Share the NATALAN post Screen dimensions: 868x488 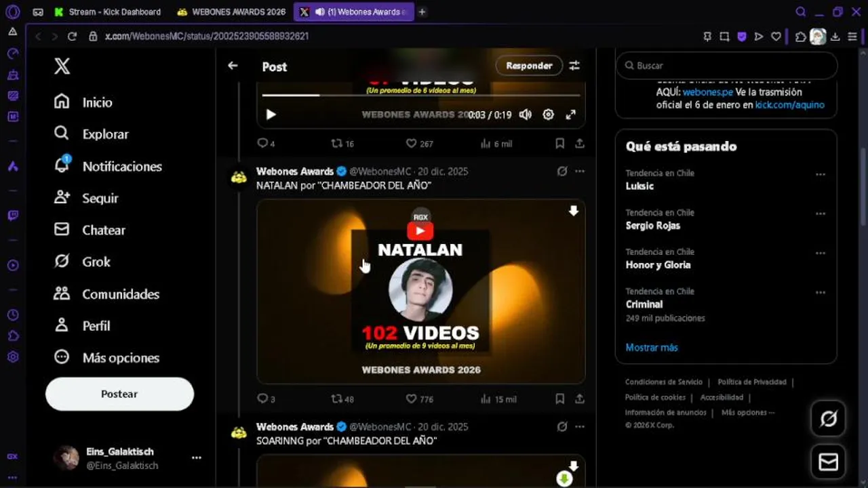pos(580,399)
